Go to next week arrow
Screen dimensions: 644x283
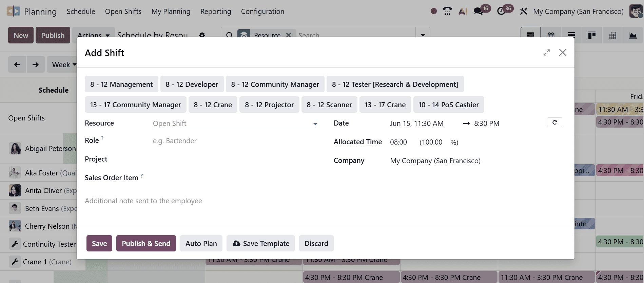36,64
